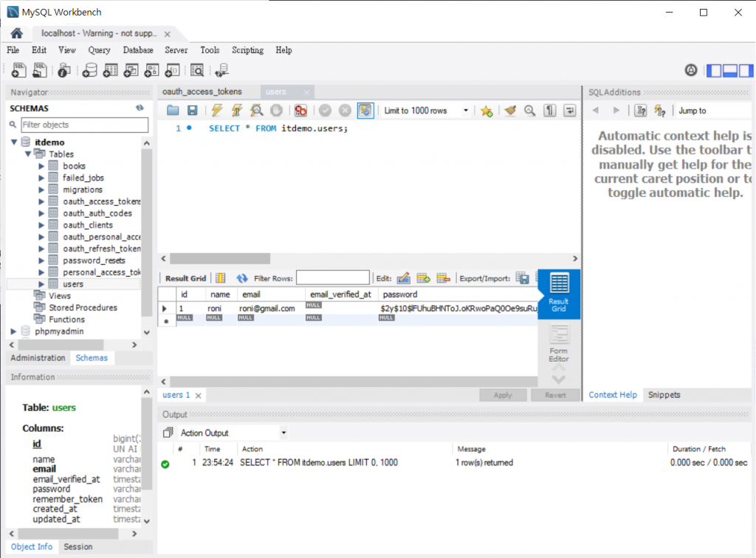Click the Home screen icon
756x558 pixels.
point(17,33)
